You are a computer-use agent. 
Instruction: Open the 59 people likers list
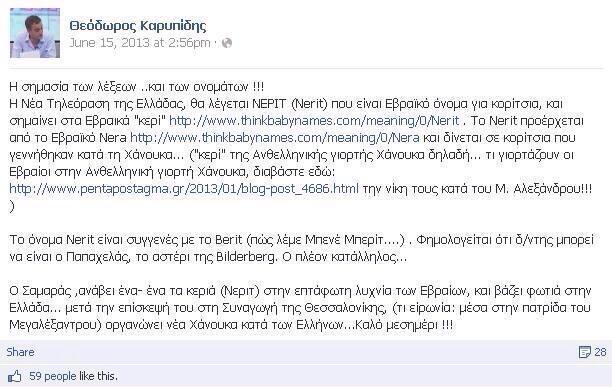coord(53,376)
